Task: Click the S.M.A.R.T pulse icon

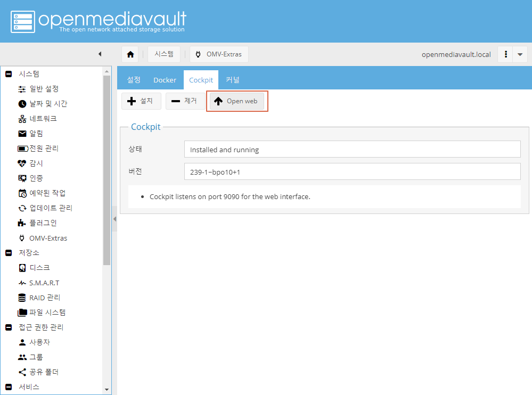Action: [x=22, y=283]
